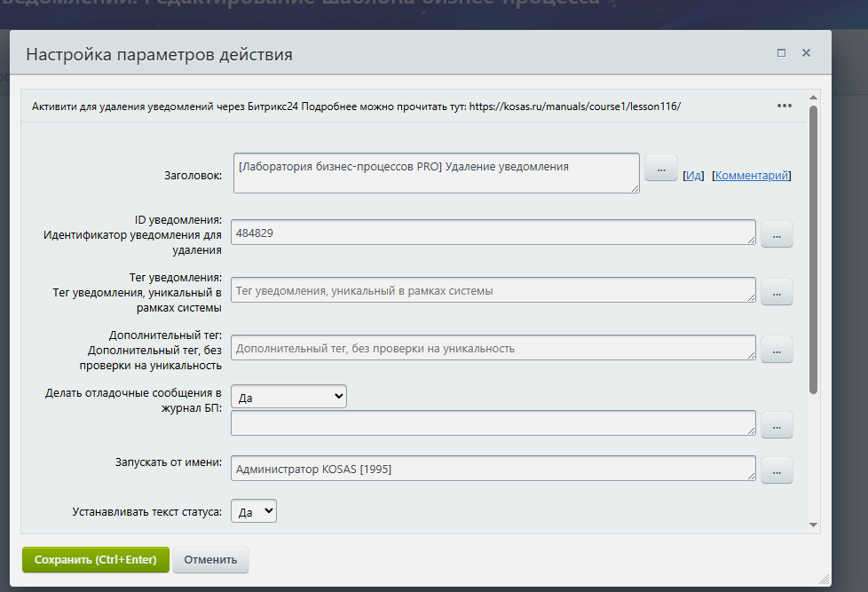Open the ellipsis menu in the description banner
This screenshot has height=592, width=868.
point(784,106)
